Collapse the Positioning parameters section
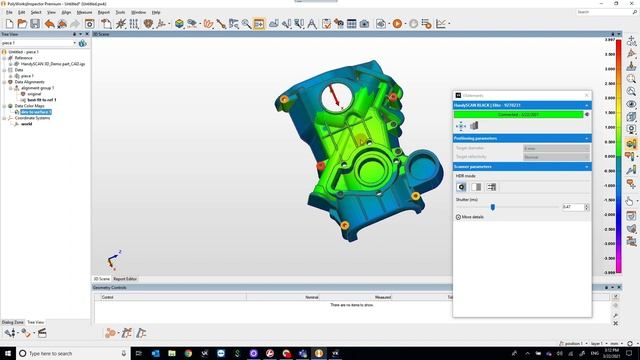 [587, 138]
